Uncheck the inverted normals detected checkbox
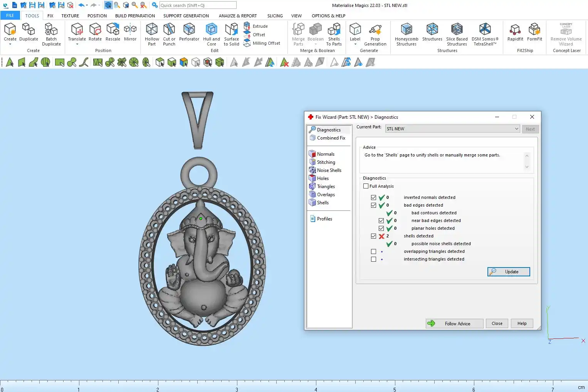 click(x=373, y=198)
